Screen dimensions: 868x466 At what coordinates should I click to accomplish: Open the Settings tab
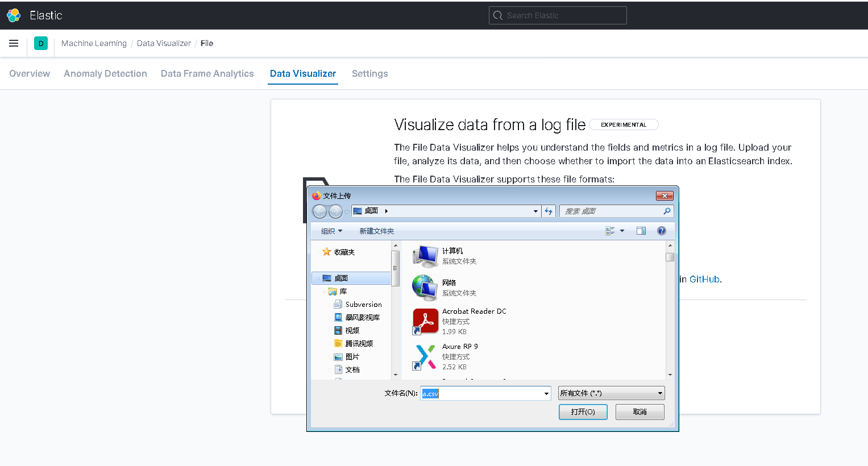click(370, 73)
